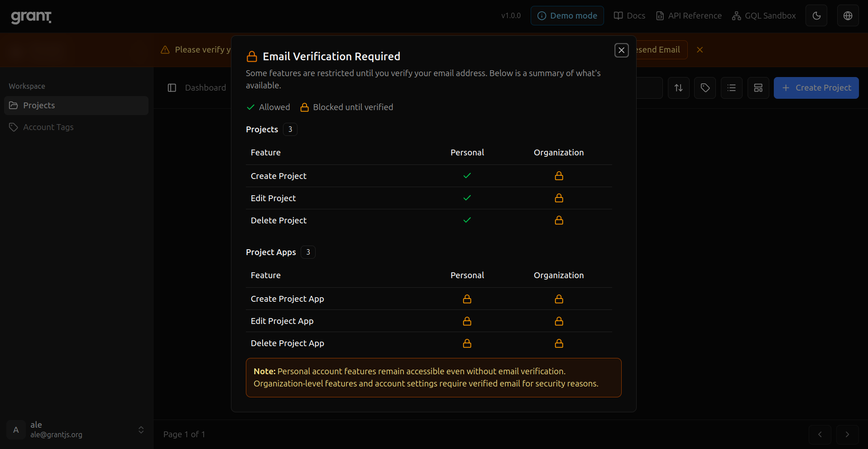The width and height of the screenshot is (868, 449).
Task: Open the language globe menu
Action: 848,16
